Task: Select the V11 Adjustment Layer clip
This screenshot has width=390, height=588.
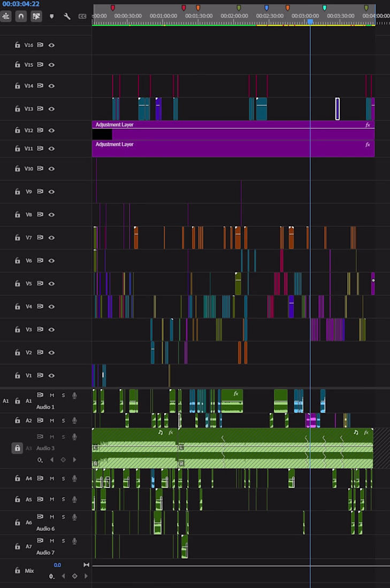Action: click(x=233, y=149)
